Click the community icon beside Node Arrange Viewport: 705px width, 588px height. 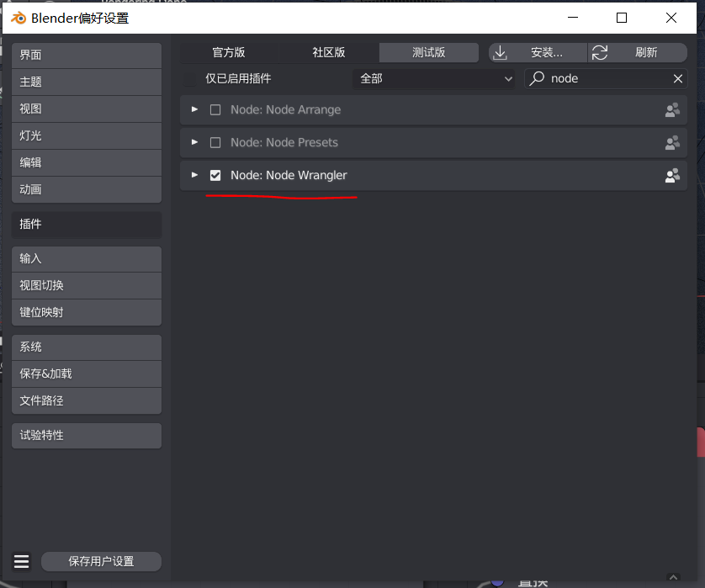tap(672, 109)
